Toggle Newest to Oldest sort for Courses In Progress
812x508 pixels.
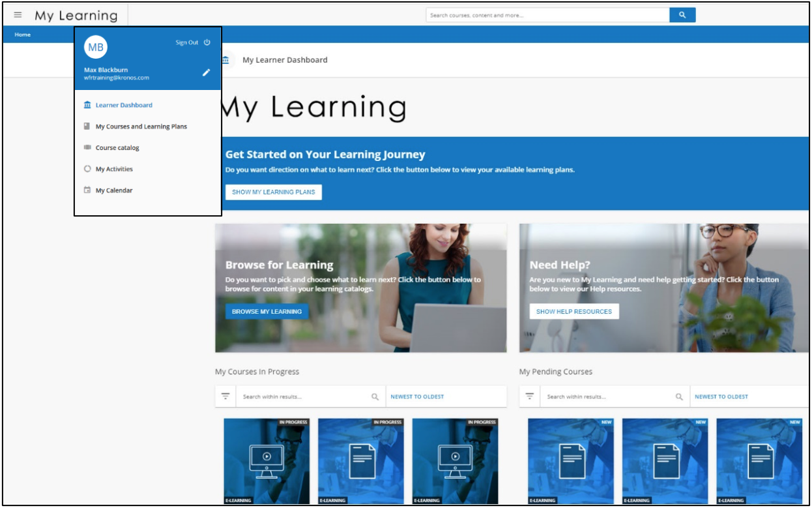417,396
